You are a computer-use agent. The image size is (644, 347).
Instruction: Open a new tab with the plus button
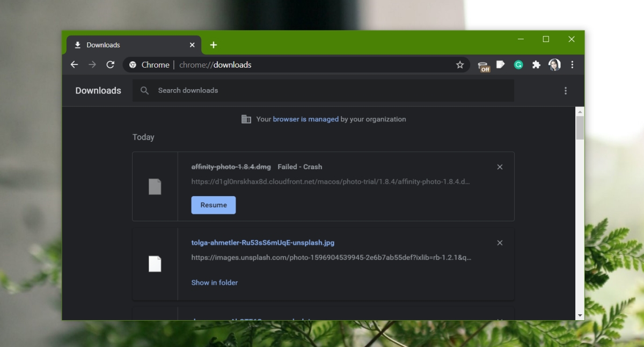point(214,45)
